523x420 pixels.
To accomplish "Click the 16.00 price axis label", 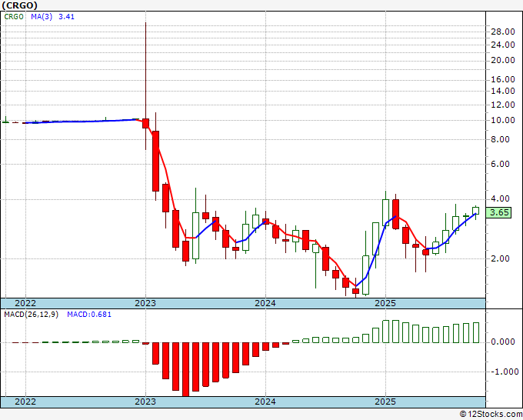I will 503,79.
